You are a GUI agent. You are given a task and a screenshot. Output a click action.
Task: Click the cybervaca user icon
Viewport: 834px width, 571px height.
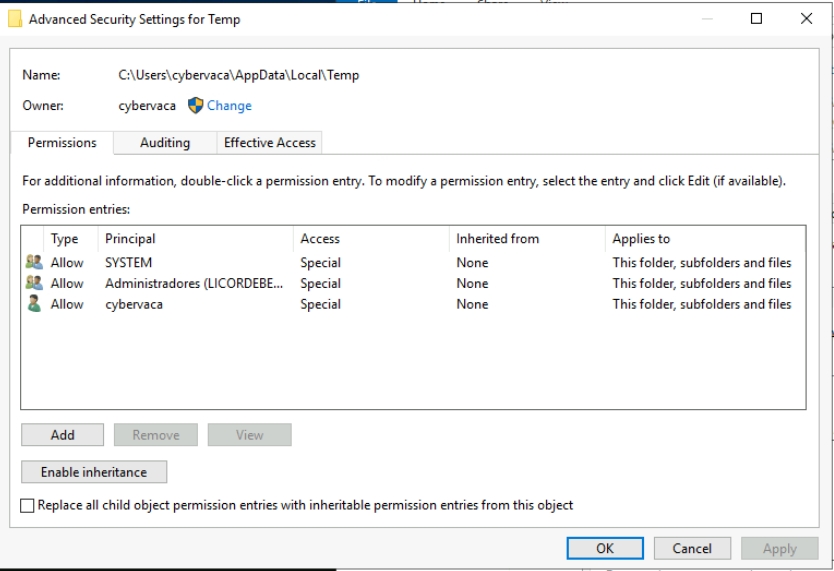pyautogui.click(x=34, y=304)
